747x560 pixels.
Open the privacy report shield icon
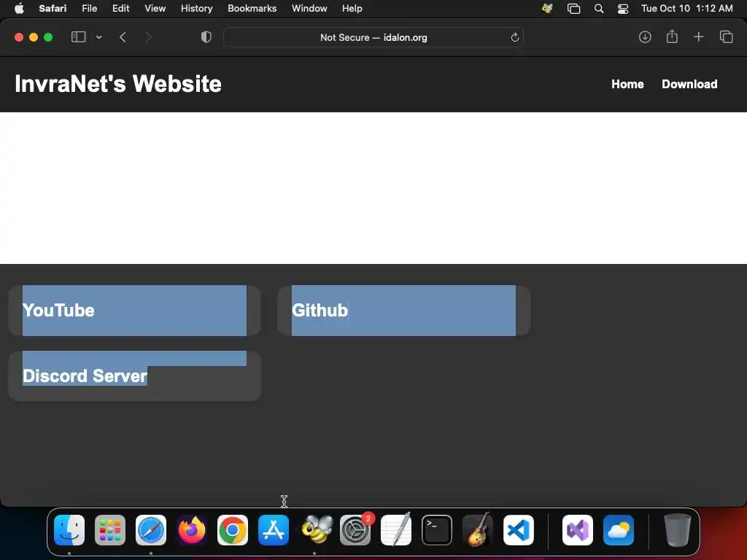coord(206,37)
